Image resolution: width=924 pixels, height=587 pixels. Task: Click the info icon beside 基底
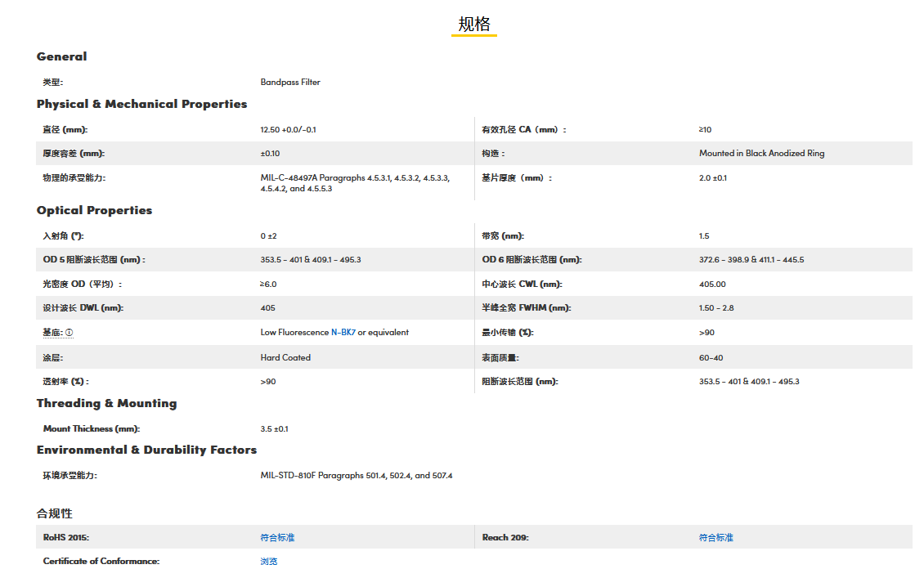click(x=69, y=333)
